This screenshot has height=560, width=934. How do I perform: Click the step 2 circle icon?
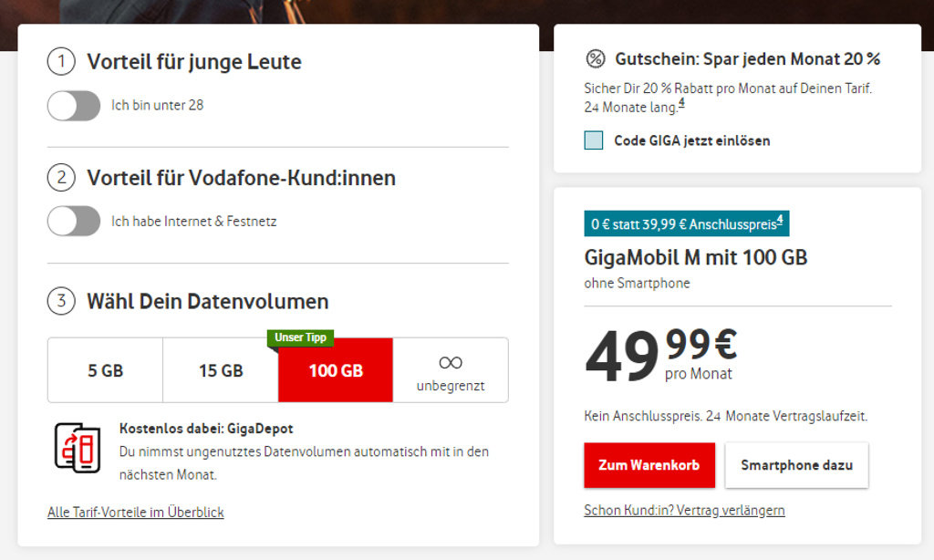61,177
